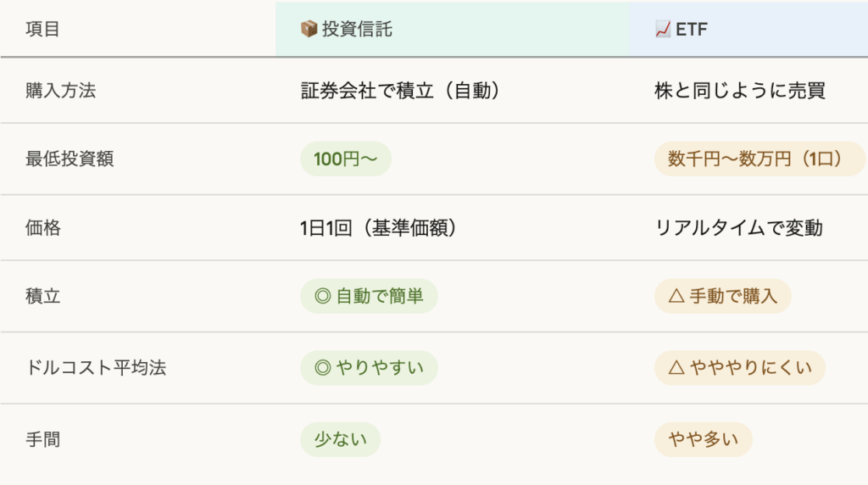Image resolution: width=868 pixels, height=485 pixels.
Task: Click the リアルタイムで変動 cell
Action: [738, 228]
